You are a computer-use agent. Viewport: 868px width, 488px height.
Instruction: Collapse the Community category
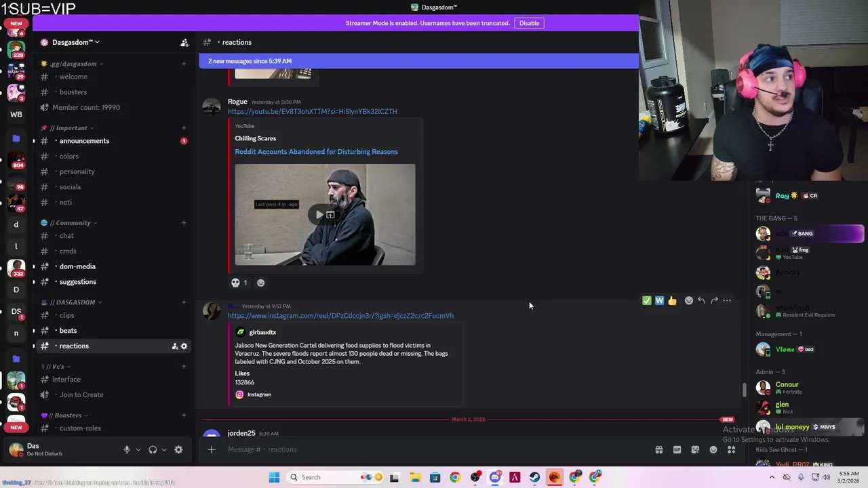tap(68, 223)
